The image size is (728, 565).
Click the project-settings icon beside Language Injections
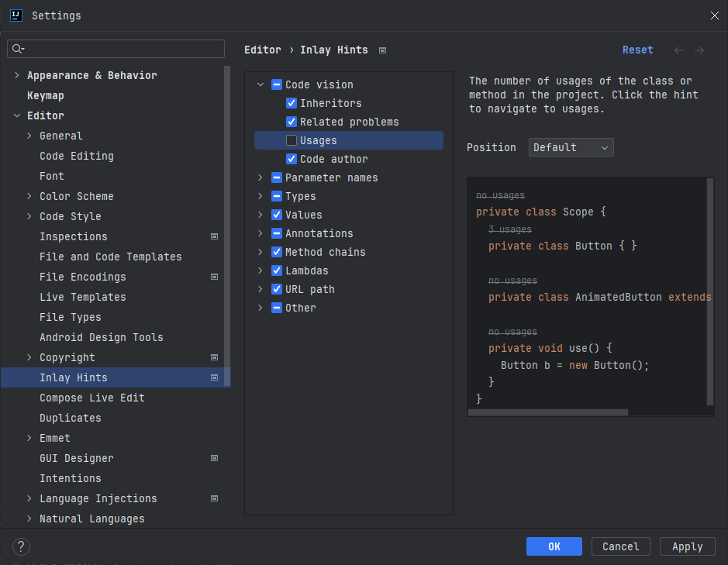point(215,498)
